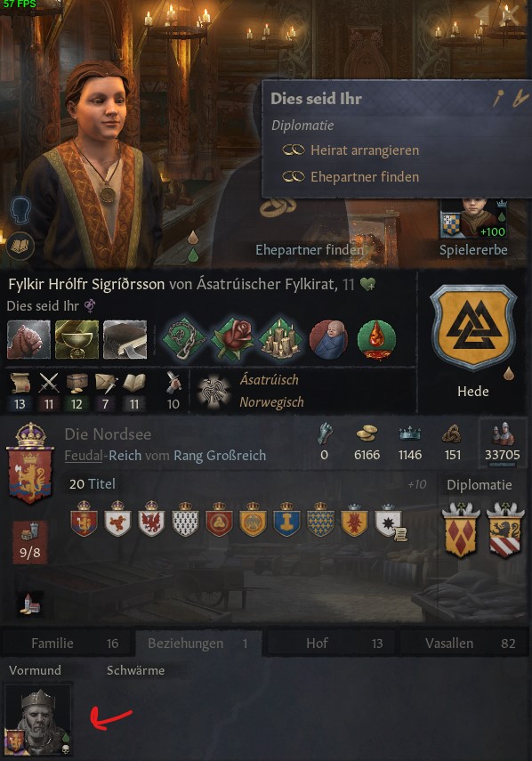Click the candles trait icon
The height and width of the screenshot is (761, 532).
280,339
